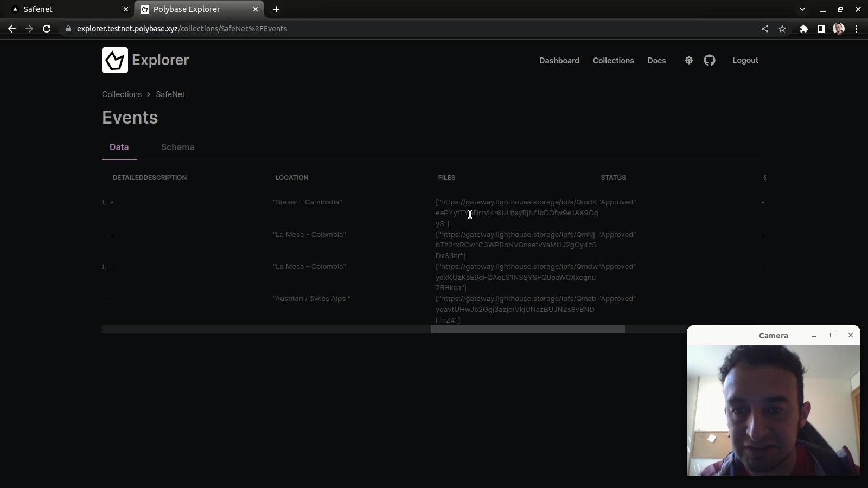Toggle the light/dark theme sun icon
This screenshot has width=868, height=488.
[x=689, y=60]
